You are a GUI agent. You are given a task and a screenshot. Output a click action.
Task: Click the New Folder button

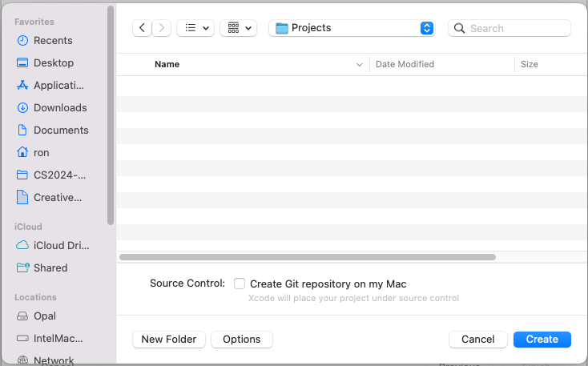click(x=169, y=340)
